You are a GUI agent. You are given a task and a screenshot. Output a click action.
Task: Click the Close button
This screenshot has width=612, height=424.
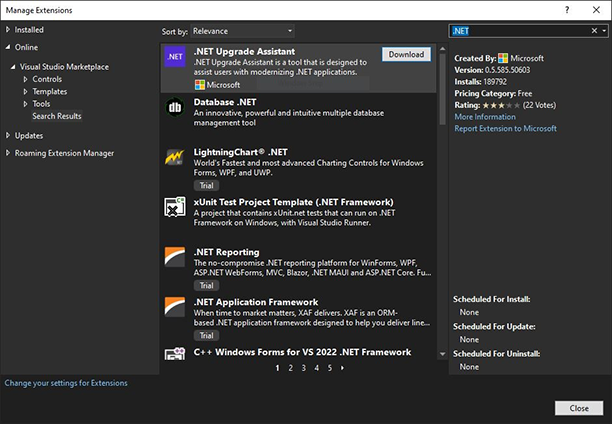[579, 408]
